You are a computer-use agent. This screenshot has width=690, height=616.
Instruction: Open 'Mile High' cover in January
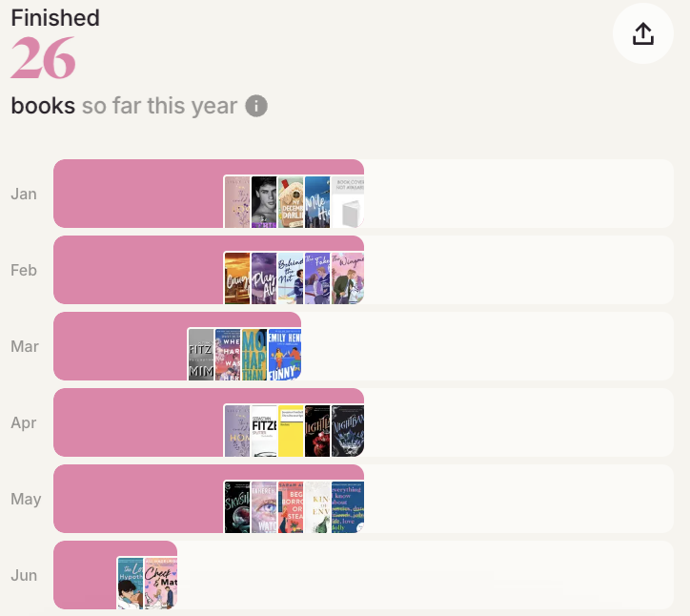click(317, 201)
